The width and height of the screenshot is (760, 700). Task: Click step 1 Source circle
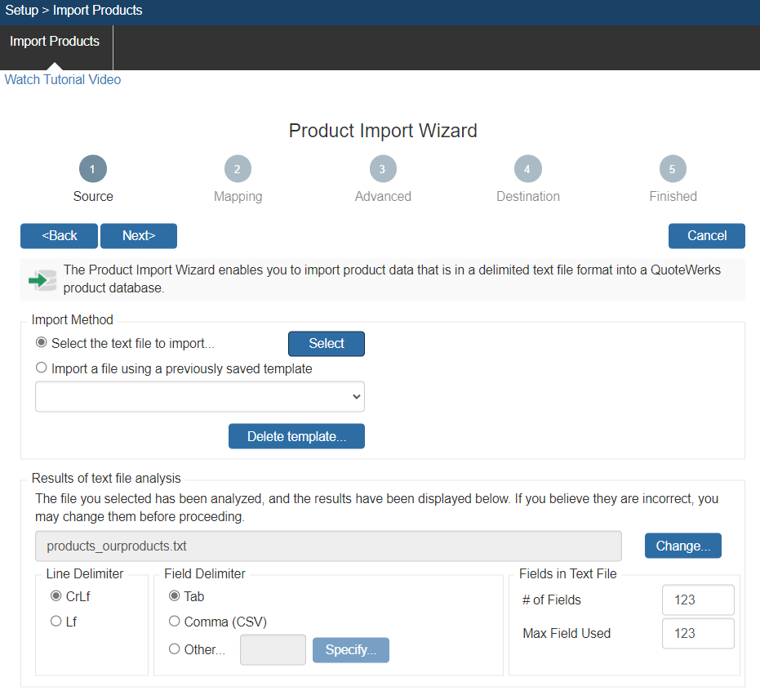pos(93,169)
